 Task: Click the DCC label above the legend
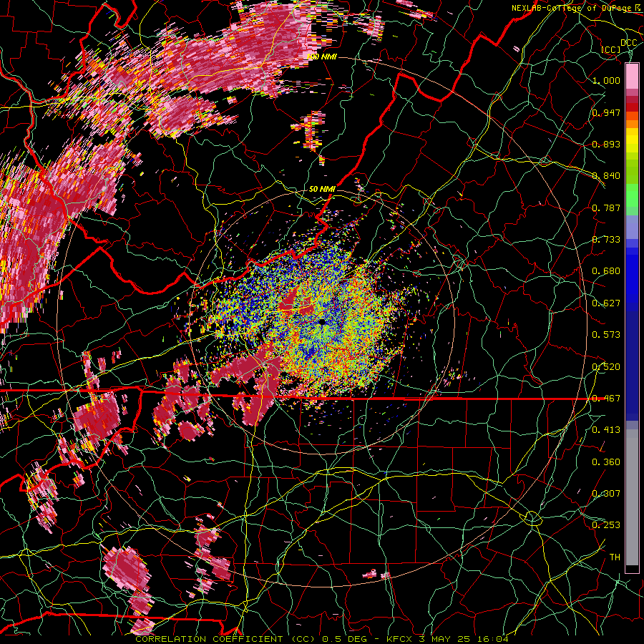(x=628, y=43)
